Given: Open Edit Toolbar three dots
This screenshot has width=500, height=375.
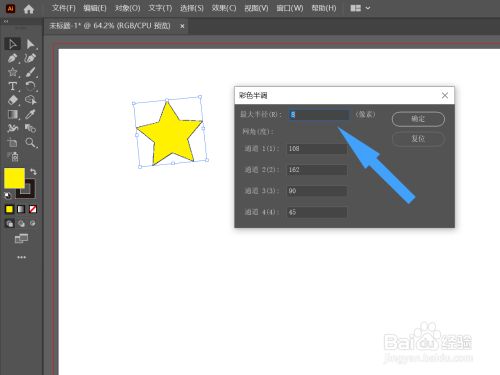Looking at the screenshot, I should [x=21, y=257].
